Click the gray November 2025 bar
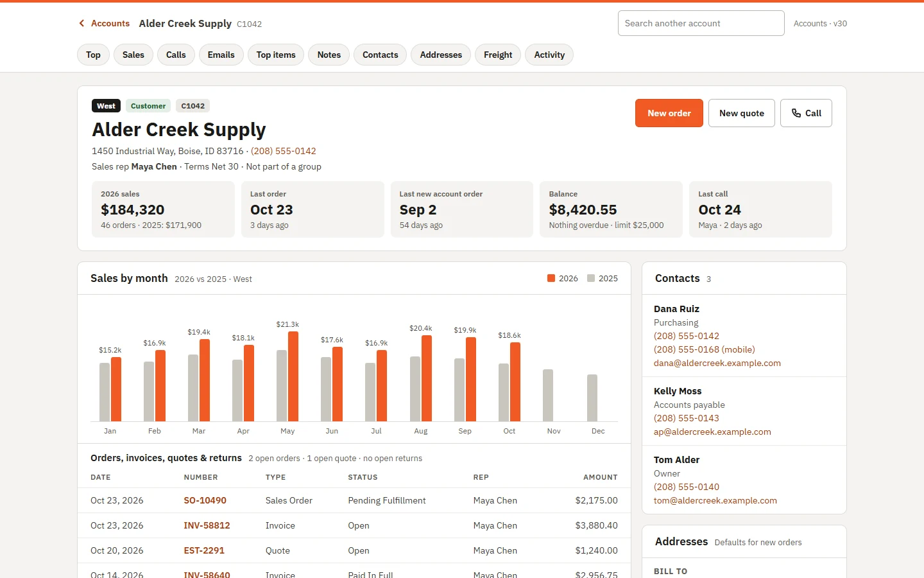The width and height of the screenshot is (924, 578). (x=548, y=396)
